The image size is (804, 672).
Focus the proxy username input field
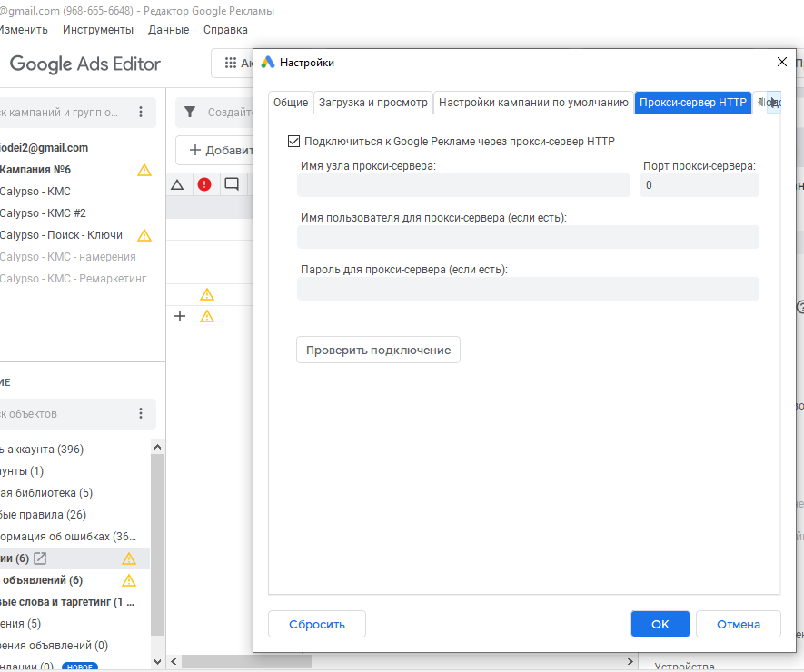[x=528, y=237]
